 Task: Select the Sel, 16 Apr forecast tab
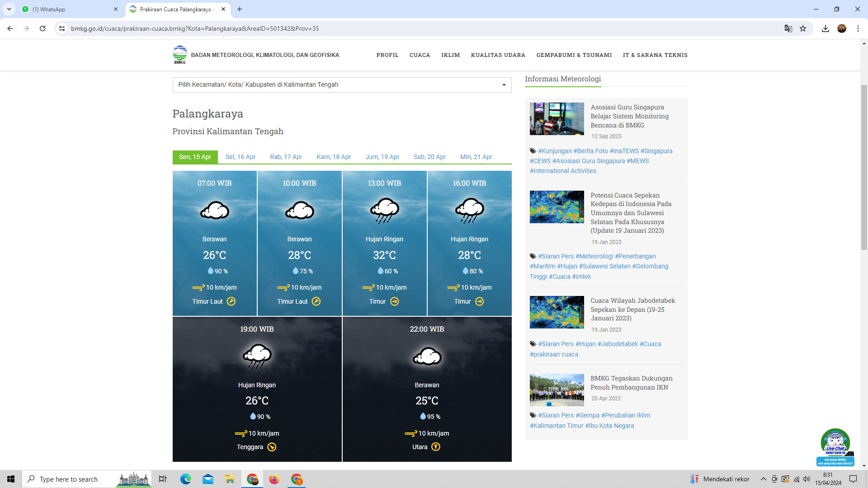pyautogui.click(x=241, y=157)
